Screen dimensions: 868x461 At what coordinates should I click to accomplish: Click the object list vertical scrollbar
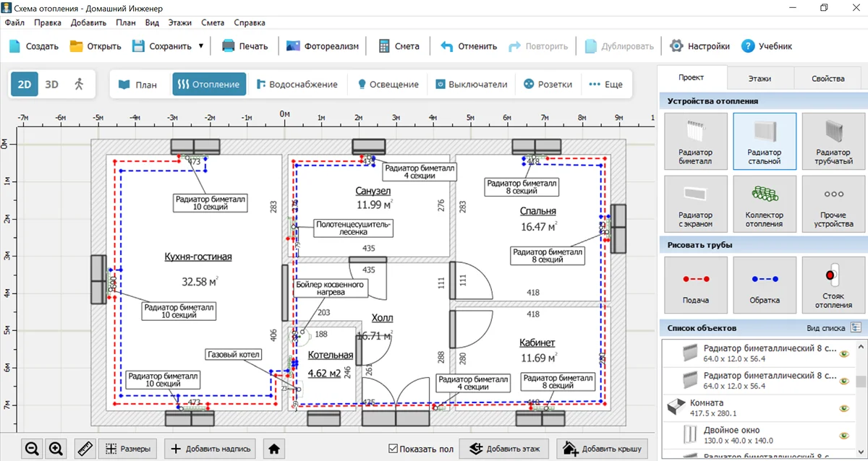click(861, 382)
